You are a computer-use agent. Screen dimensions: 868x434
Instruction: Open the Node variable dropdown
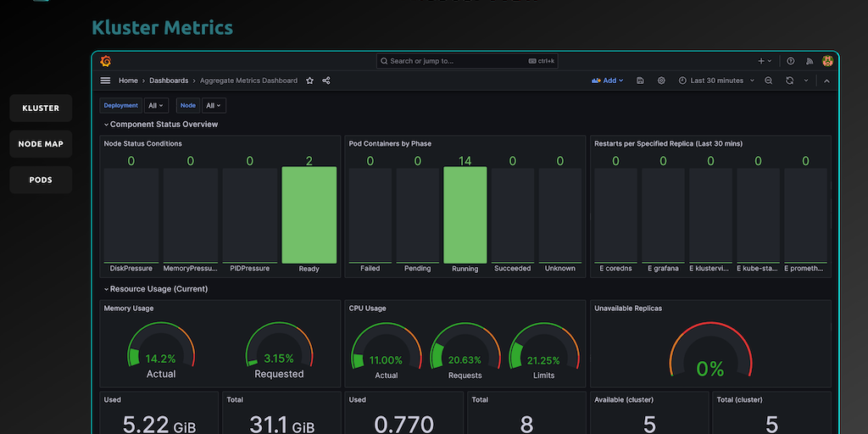214,106
